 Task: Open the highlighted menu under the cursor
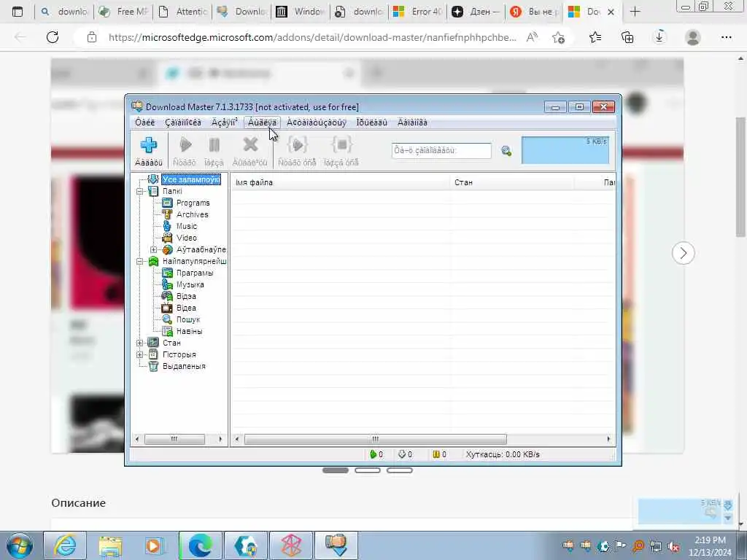tap(262, 122)
